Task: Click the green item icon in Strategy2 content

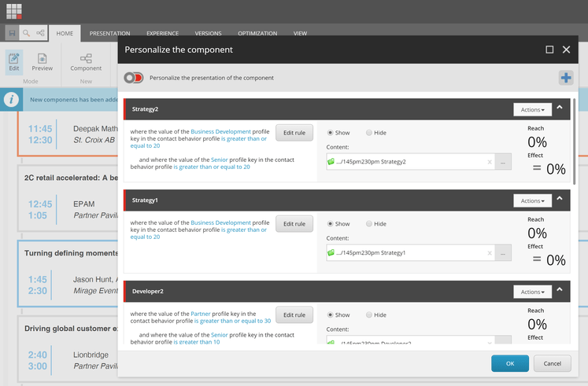Action: (x=331, y=161)
